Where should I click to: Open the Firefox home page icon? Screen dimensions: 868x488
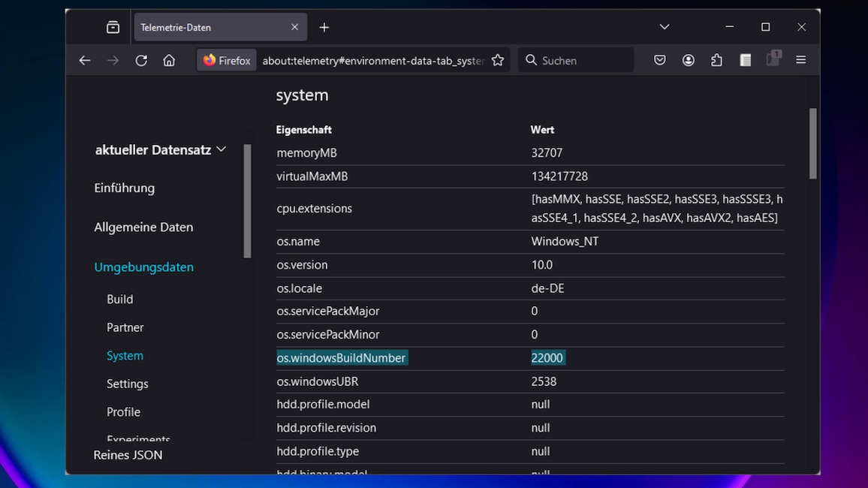[169, 60]
